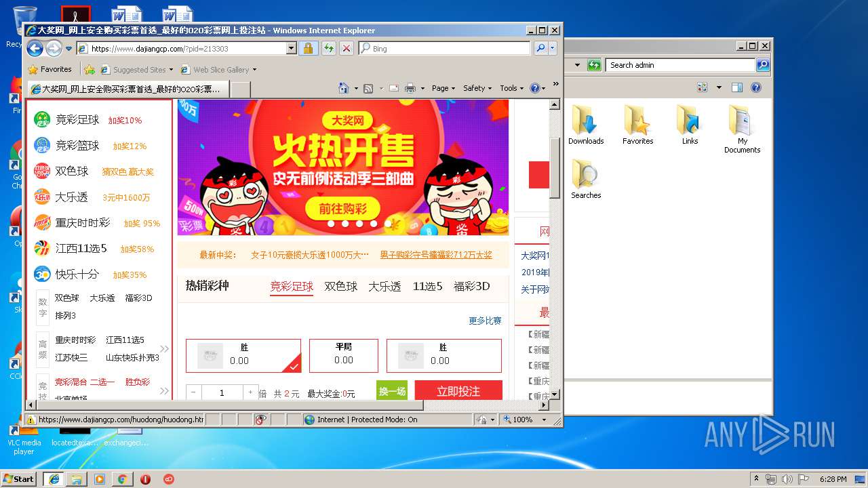Increase bet multiplier with plus button
Screen dimensions: 868x488
tap(250, 392)
